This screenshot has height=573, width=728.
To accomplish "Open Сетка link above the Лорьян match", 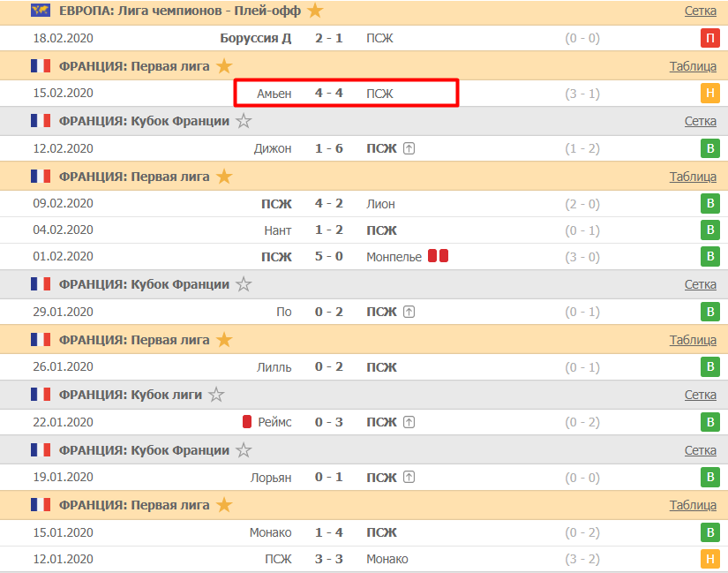I will point(700,450).
